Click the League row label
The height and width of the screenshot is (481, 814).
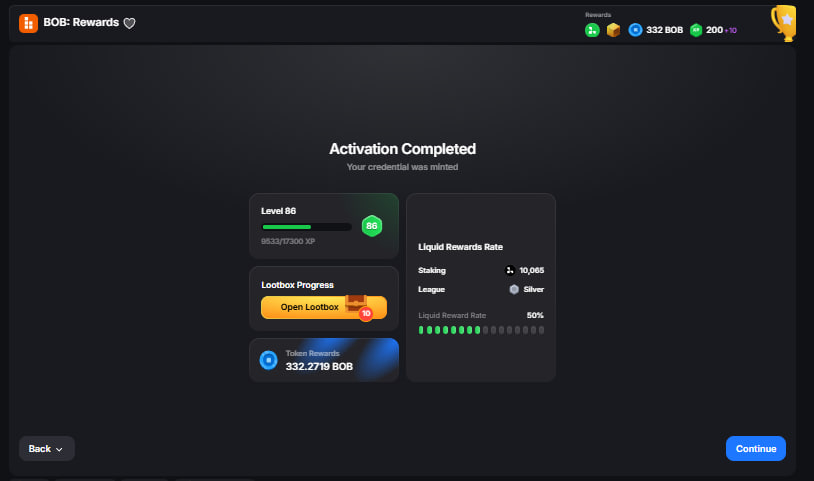click(431, 290)
